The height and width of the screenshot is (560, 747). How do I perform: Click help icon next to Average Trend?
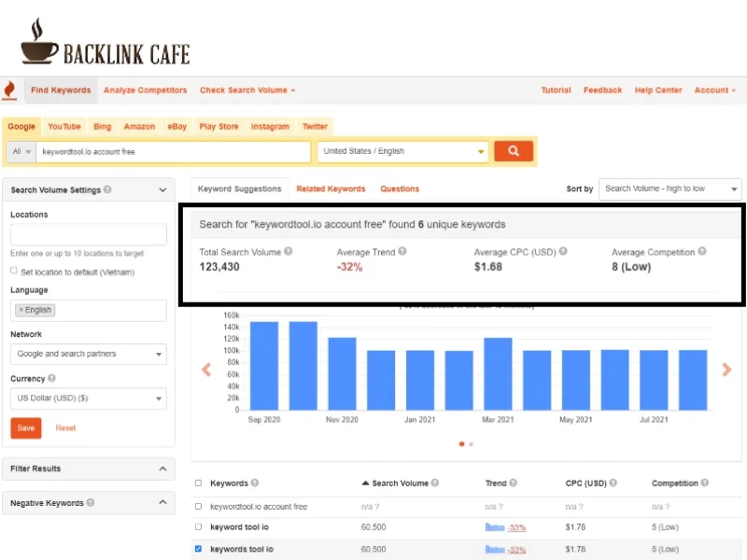pyautogui.click(x=402, y=251)
